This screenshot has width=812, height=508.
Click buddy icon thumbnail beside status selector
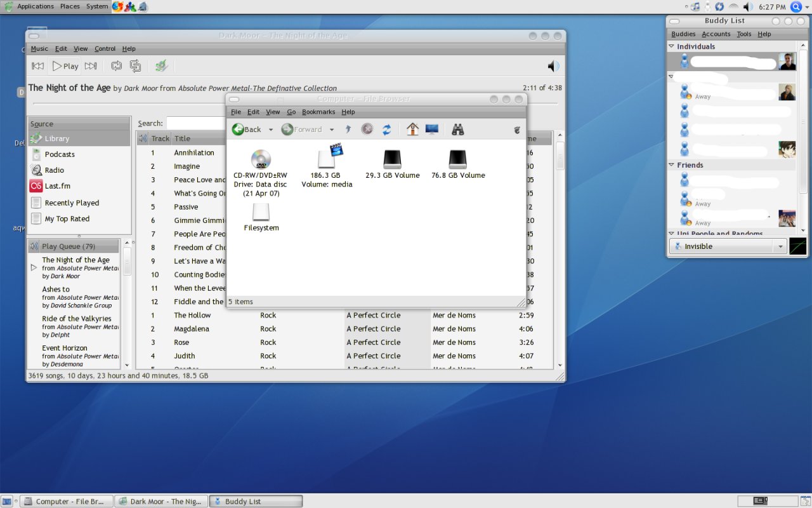pyautogui.click(x=797, y=246)
